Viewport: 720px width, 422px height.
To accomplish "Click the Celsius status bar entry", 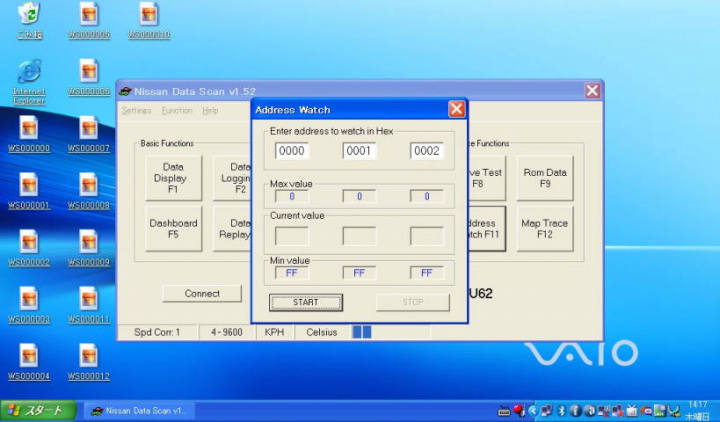I will click(322, 332).
